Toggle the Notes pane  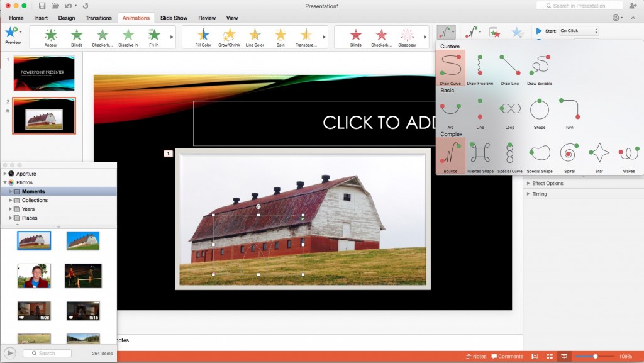tap(476, 355)
